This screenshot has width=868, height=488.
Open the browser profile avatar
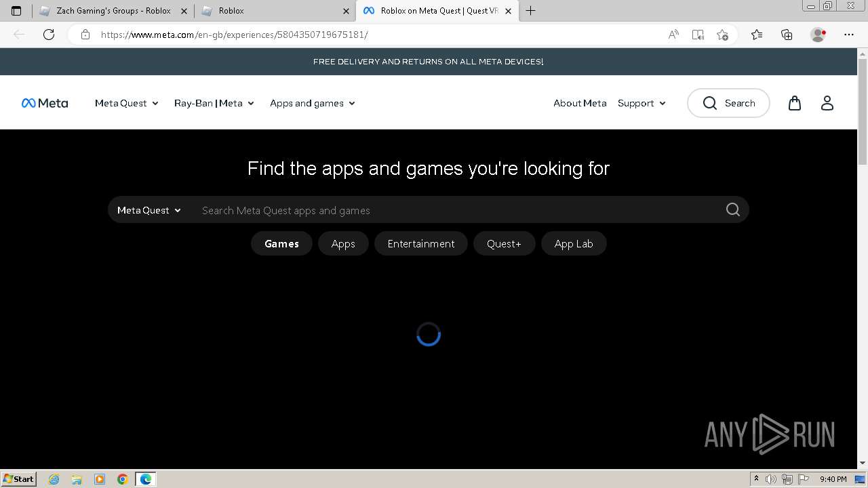click(x=818, y=35)
